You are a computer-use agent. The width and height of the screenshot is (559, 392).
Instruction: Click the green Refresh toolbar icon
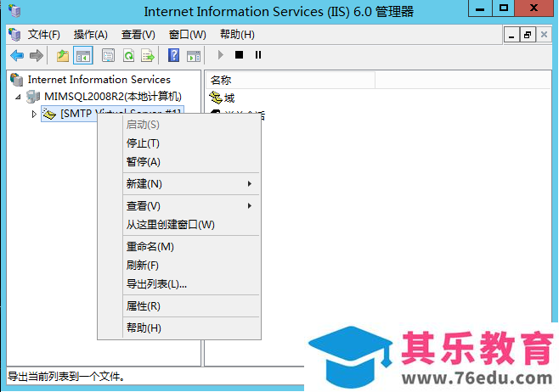coord(128,55)
